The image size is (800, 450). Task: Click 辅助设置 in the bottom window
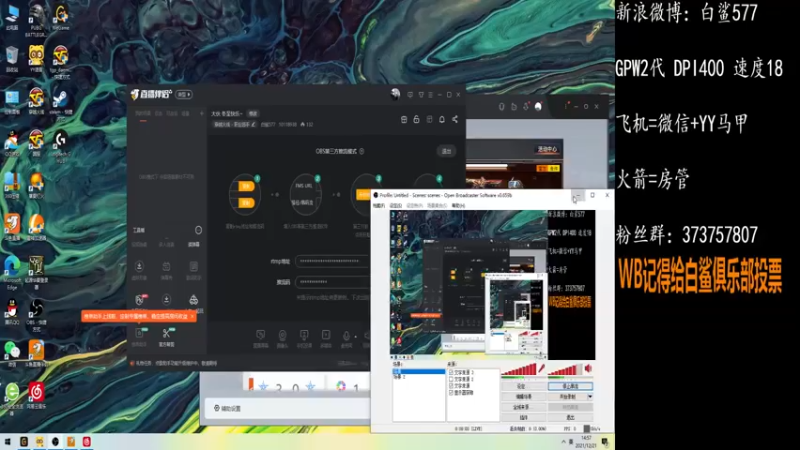(228, 408)
